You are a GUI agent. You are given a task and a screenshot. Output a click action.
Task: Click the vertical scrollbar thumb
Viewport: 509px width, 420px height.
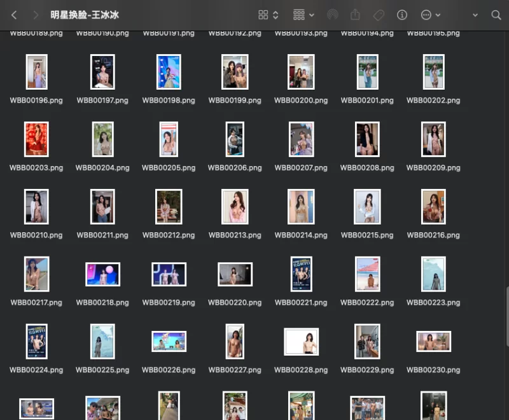(x=507, y=316)
